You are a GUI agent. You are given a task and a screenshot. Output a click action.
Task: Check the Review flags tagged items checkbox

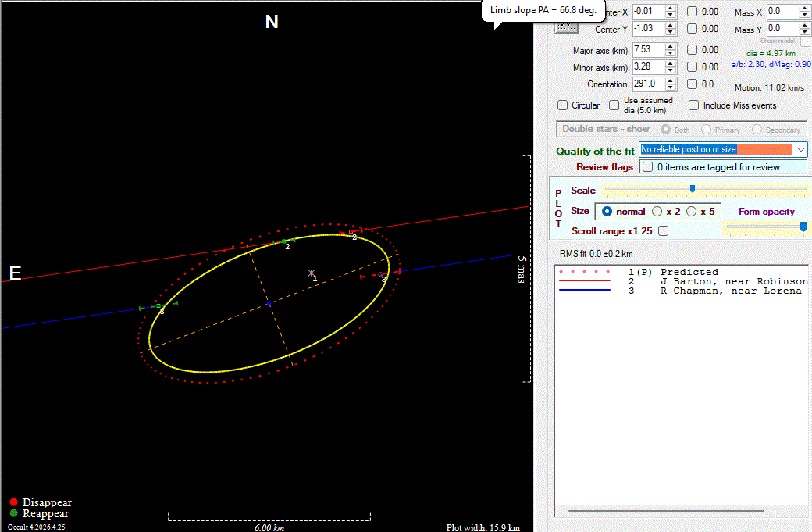tap(648, 167)
